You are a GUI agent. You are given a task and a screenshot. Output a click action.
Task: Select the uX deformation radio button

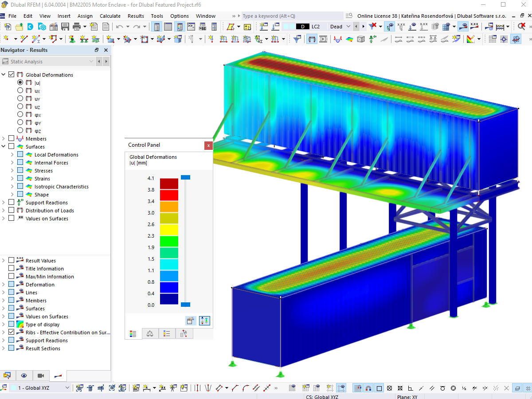click(20, 90)
